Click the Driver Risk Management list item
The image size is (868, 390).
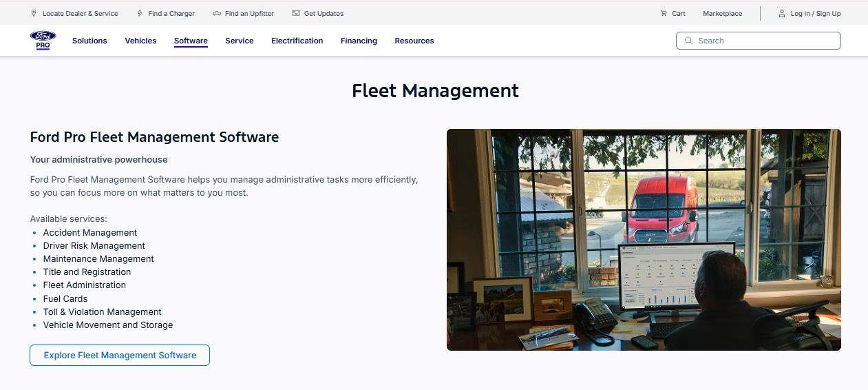coord(94,246)
